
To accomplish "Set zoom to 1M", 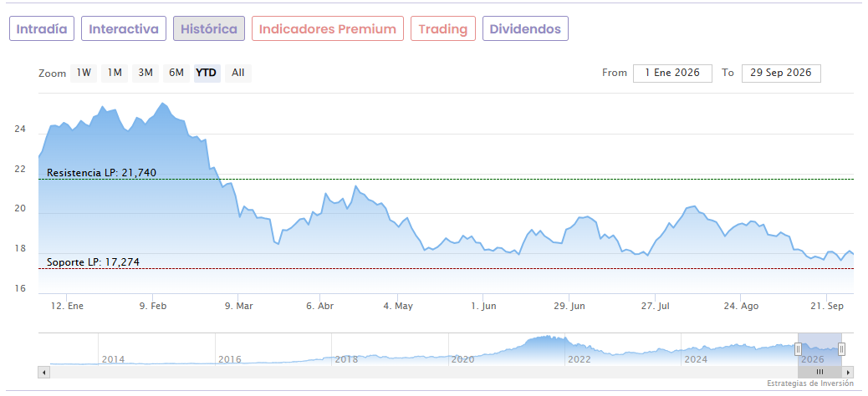I will click(x=115, y=73).
